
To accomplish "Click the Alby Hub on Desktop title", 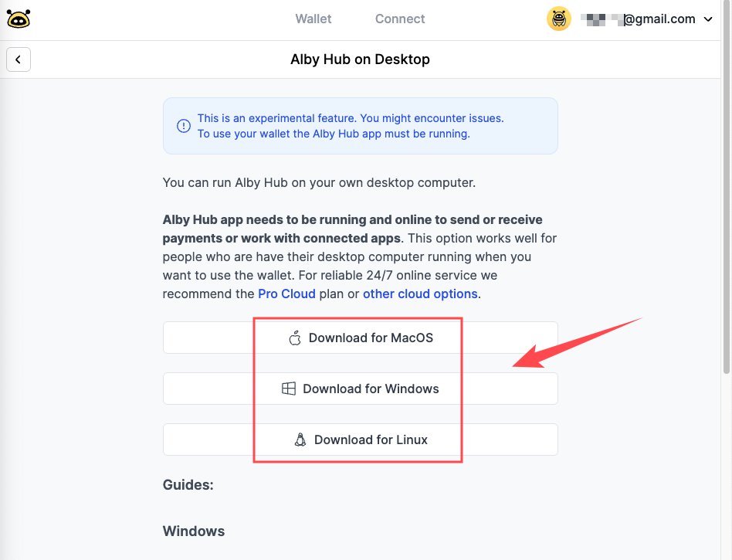I will [360, 59].
